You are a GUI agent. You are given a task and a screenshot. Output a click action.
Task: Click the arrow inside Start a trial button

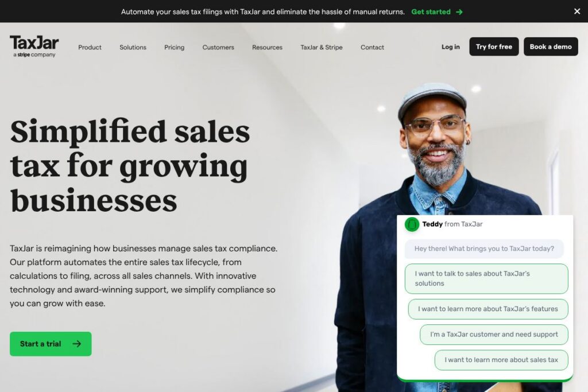[x=77, y=344]
